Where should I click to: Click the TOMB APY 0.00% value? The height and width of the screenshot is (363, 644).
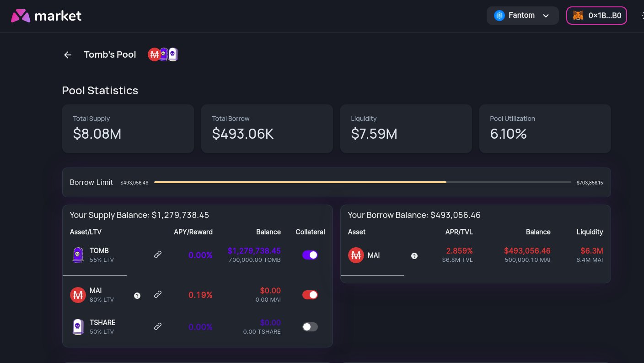tap(200, 255)
